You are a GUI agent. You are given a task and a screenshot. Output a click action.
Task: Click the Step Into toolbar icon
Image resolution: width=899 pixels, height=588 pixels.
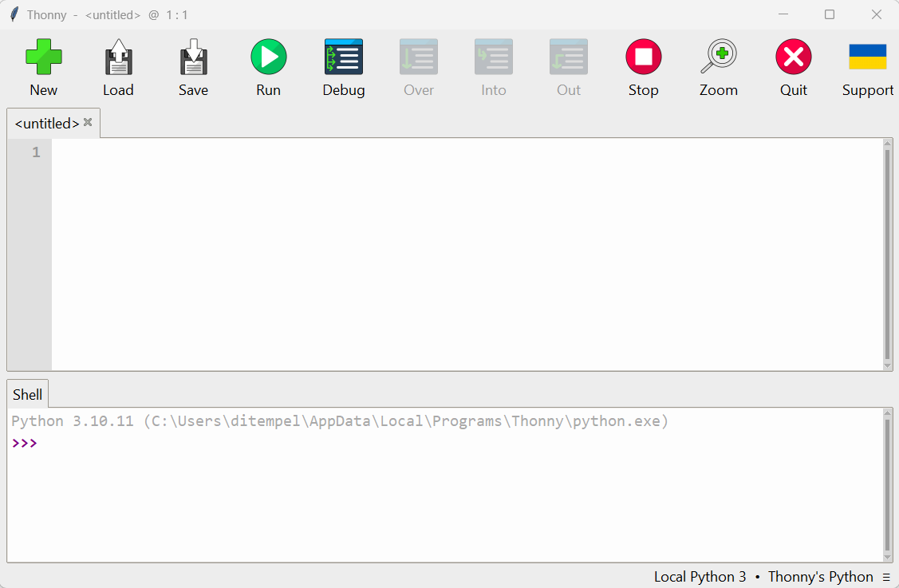point(493,58)
